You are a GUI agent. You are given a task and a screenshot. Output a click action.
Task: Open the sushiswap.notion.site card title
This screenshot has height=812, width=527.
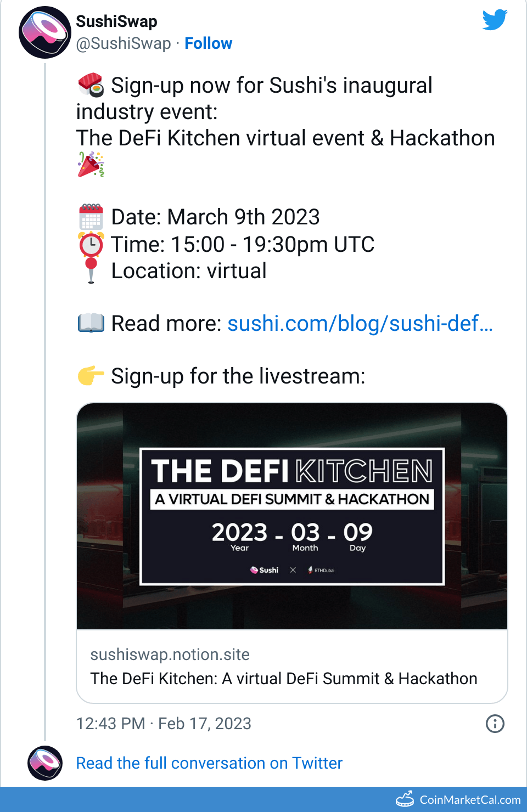(x=284, y=679)
